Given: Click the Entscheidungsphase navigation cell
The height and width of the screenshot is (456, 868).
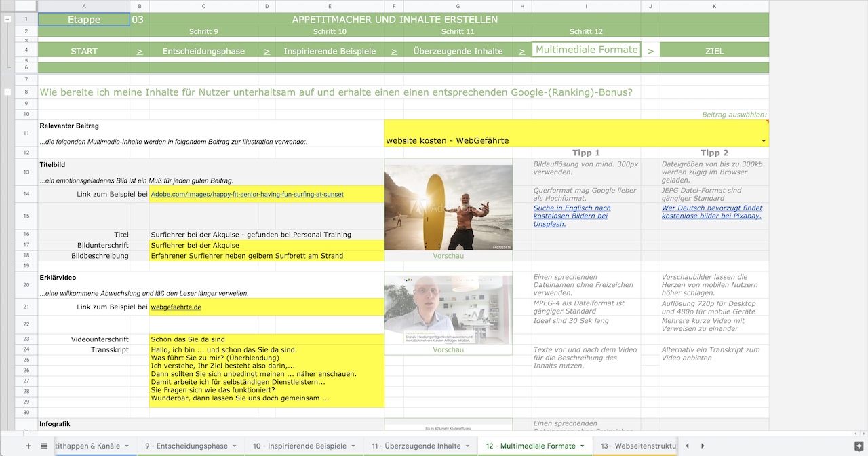Looking at the screenshot, I should click(x=204, y=51).
